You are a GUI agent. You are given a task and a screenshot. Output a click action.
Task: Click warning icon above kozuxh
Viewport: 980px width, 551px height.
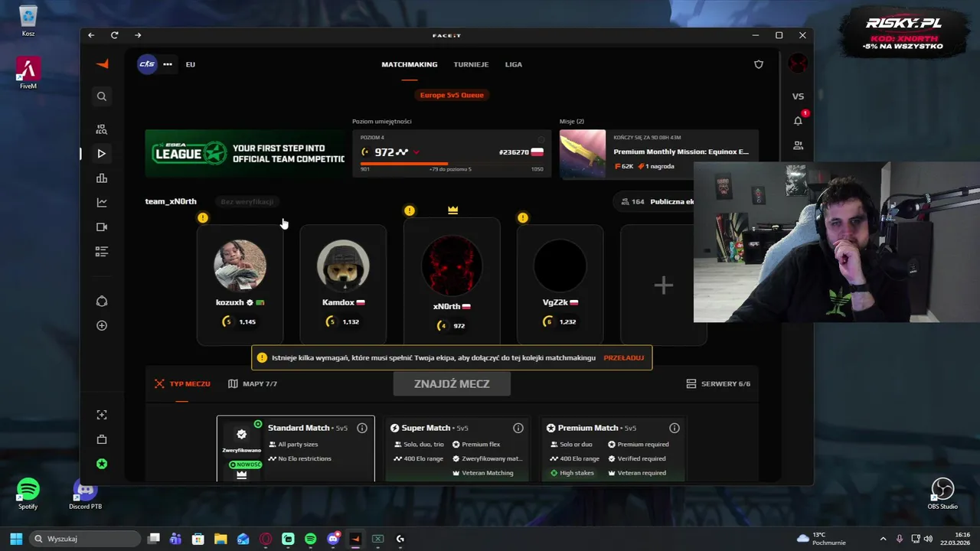click(x=203, y=218)
